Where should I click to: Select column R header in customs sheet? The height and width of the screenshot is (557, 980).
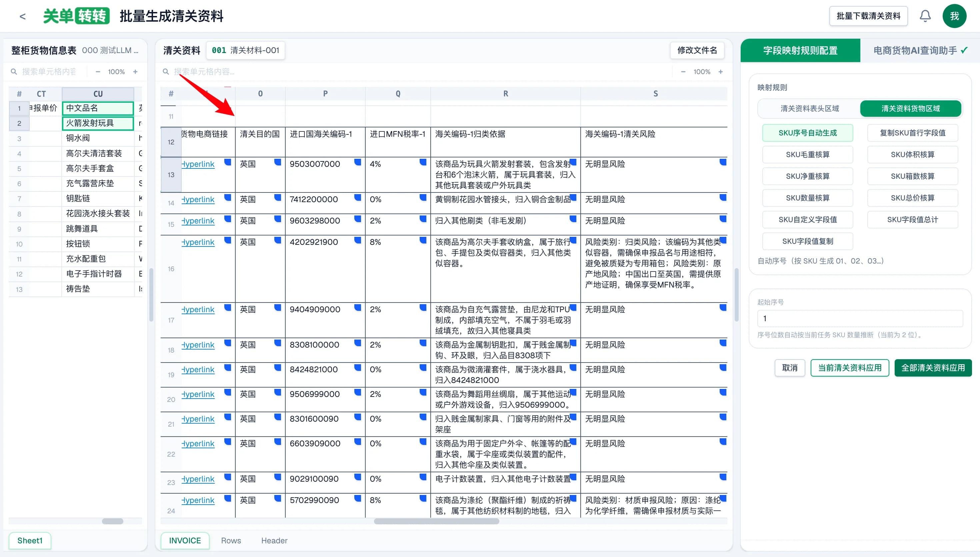coord(506,94)
